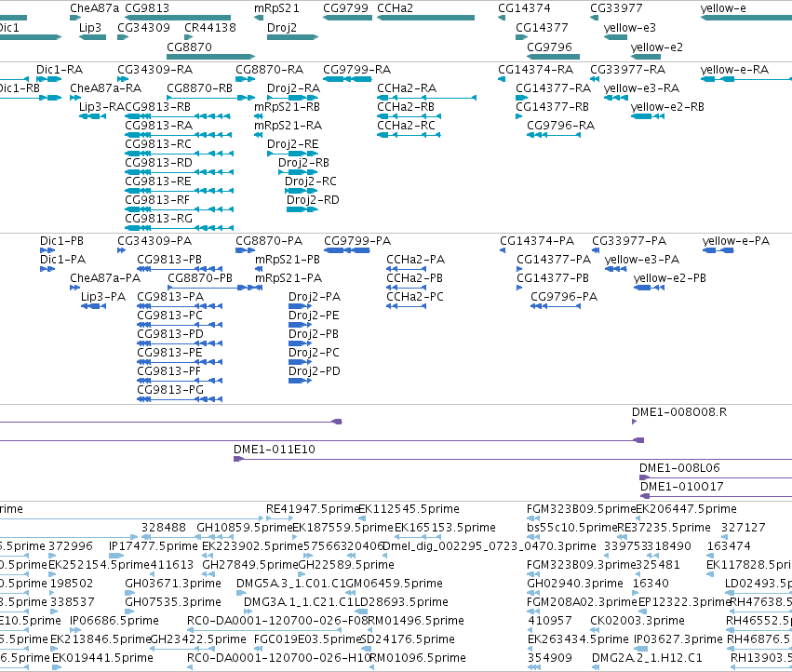Screen dimensions: 792x672
Task: Select the CR44138 gene label
Action: (x=210, y=27)
